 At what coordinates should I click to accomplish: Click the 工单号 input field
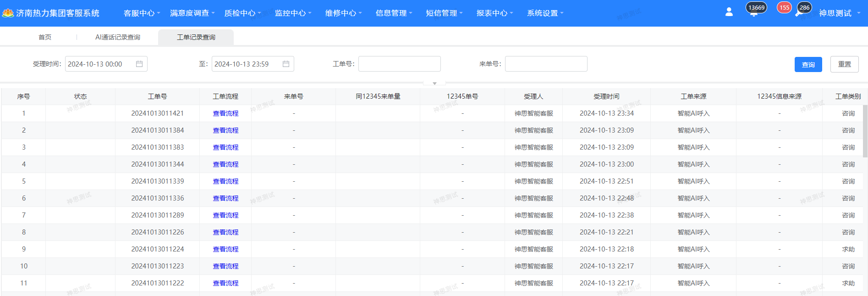point(399,64)
